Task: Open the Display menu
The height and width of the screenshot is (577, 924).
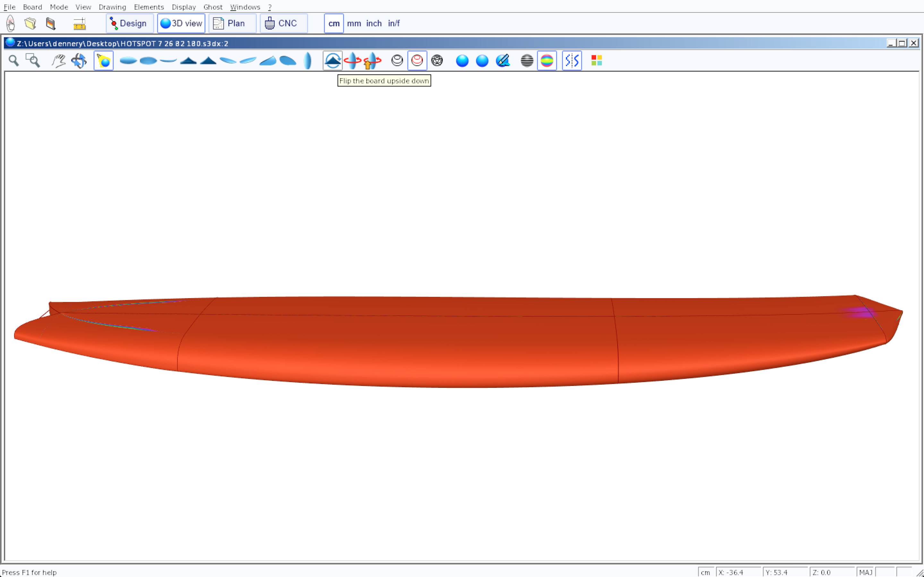Action: (184, 7)
